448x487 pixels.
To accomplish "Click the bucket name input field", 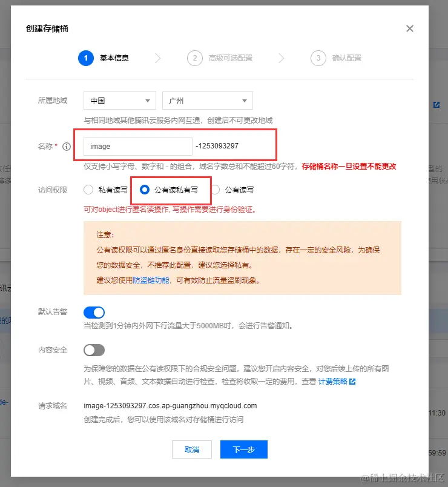I will pyautogui.click(x=138, y=147).
